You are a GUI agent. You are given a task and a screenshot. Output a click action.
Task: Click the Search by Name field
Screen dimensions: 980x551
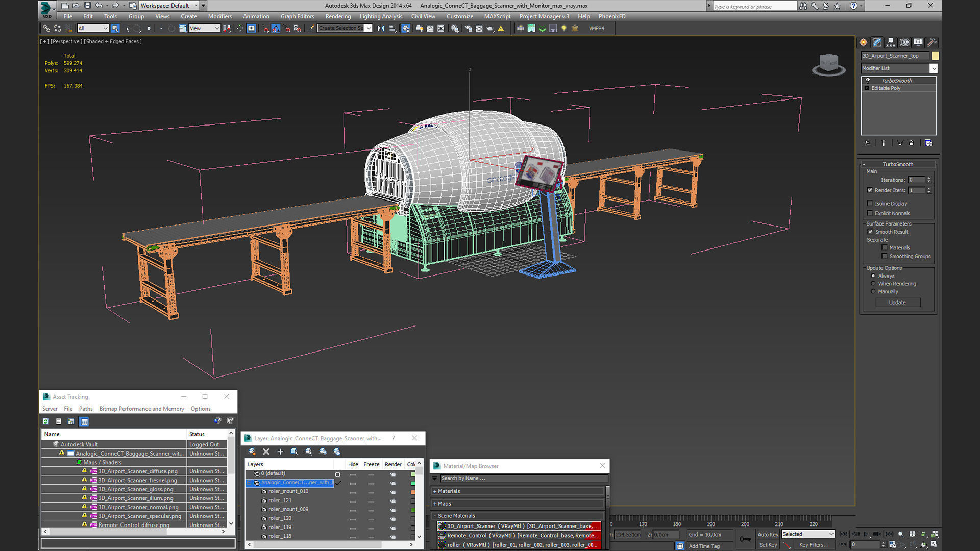pyautogui.click(x=521, y=479)
